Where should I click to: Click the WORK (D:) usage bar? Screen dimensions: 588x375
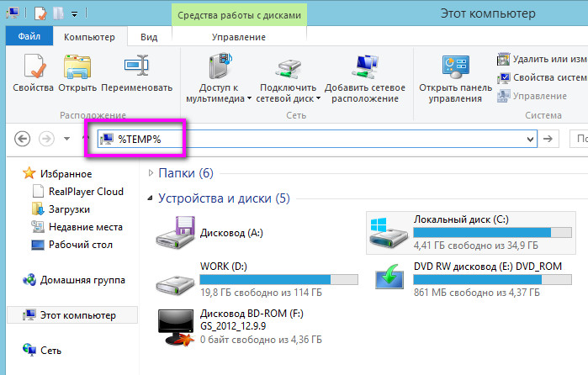tap(278, 279)
